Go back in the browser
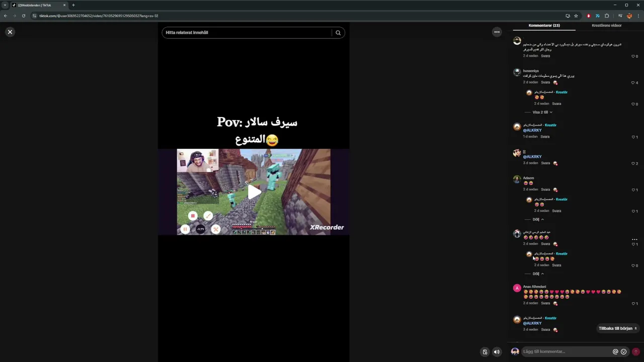 coord(6,16)
